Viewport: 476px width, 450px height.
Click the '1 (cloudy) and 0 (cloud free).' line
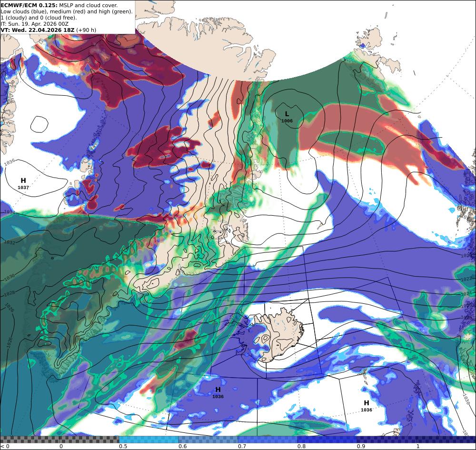[x=39, y=18]
